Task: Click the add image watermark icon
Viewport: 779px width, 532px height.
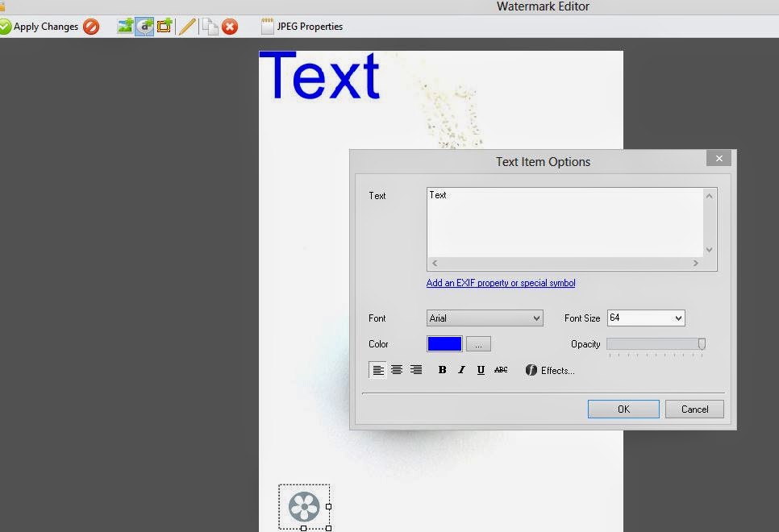Action: tap(125, 27)
